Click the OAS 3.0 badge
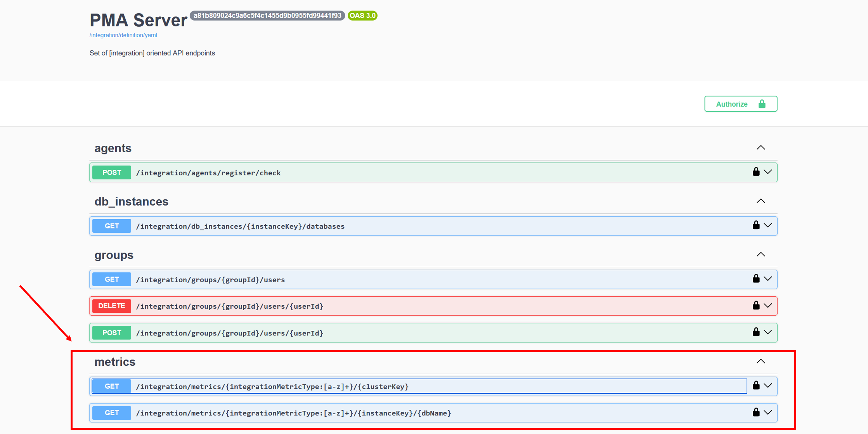This screenshot has height=434, width=868. pyautogui.click(x=362, y=16)
